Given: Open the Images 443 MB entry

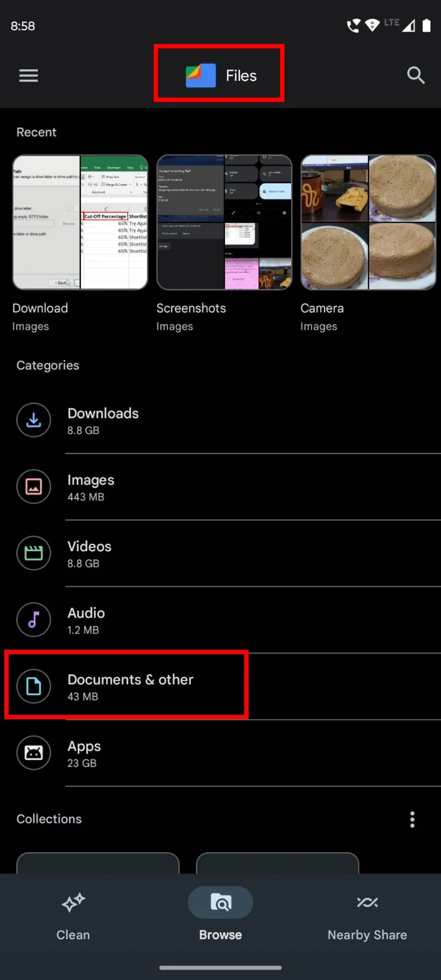Looking at the screenshot, I should pos(220,487).
